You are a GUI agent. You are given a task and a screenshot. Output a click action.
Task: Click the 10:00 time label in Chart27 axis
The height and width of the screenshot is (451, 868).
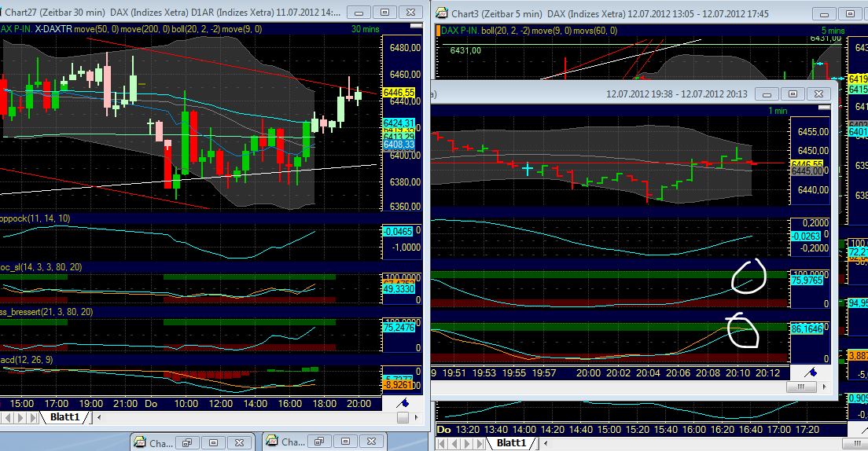click(x=186, y=403)
